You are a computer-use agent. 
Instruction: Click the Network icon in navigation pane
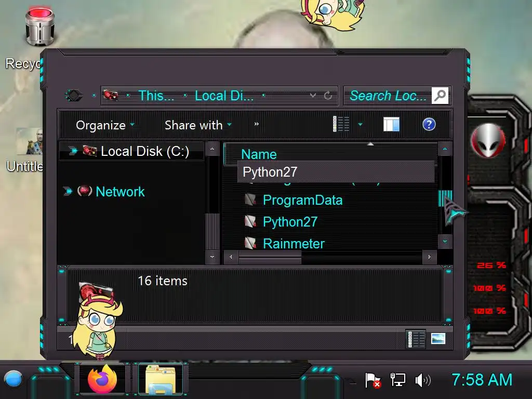click(85, 191)
